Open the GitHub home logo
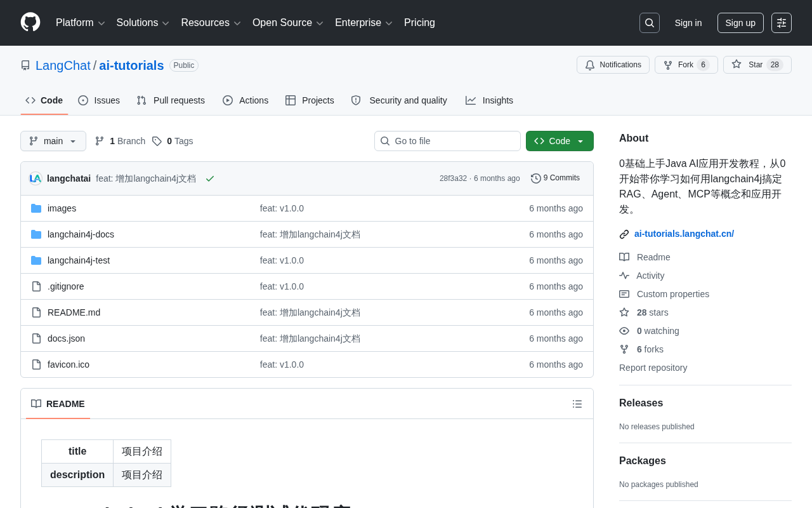This screenshot has width=812, height=508. tap(30, 22)
